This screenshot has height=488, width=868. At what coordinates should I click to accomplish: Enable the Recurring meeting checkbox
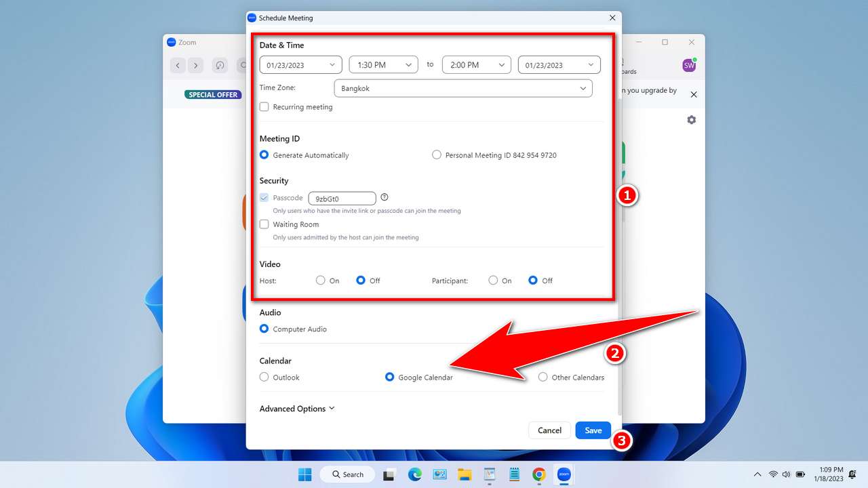(x=264, y=107)
